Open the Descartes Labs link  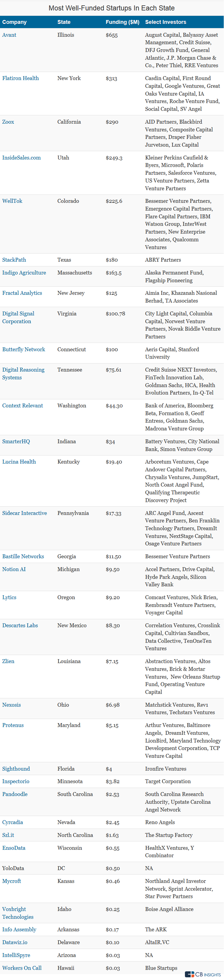click(x=20, y=625)
